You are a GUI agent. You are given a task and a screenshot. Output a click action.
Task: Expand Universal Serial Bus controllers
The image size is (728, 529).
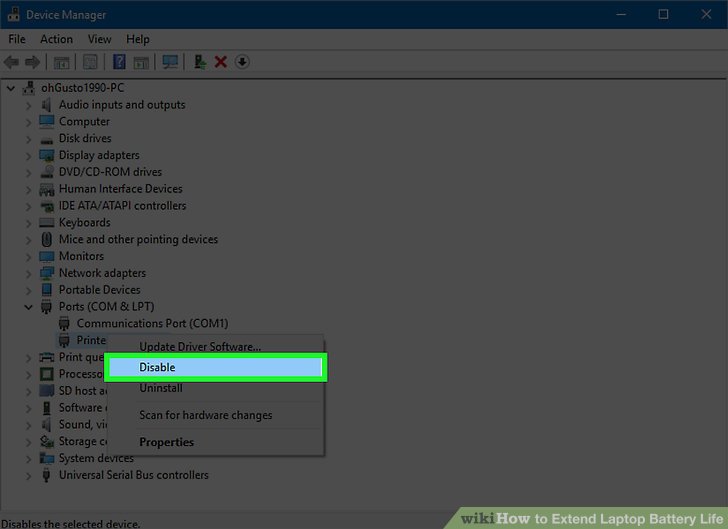coord(28,476)
